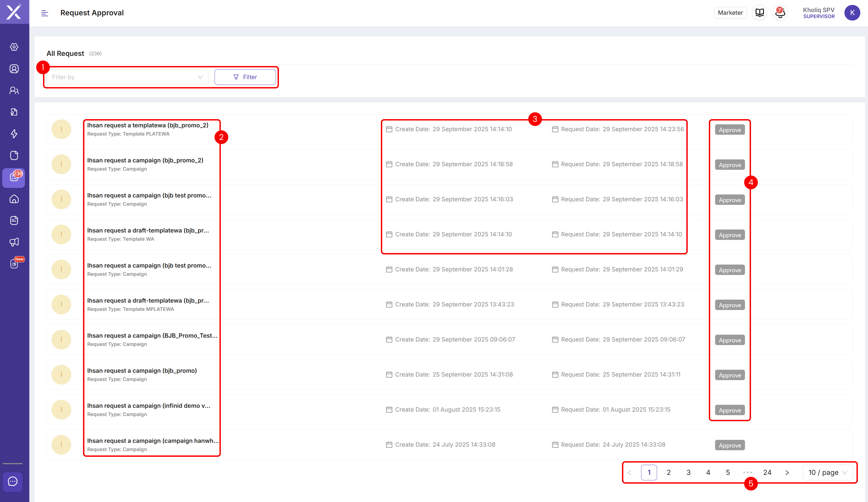Toggle the hamburger menu collapse icon
The width and height of the screenshot is (868, 502).
tap(44, 13)
